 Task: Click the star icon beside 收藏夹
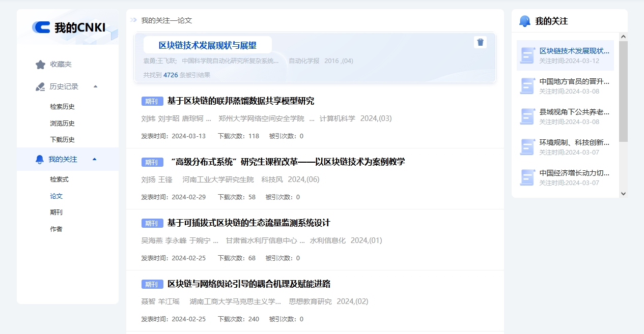(40, 65)
